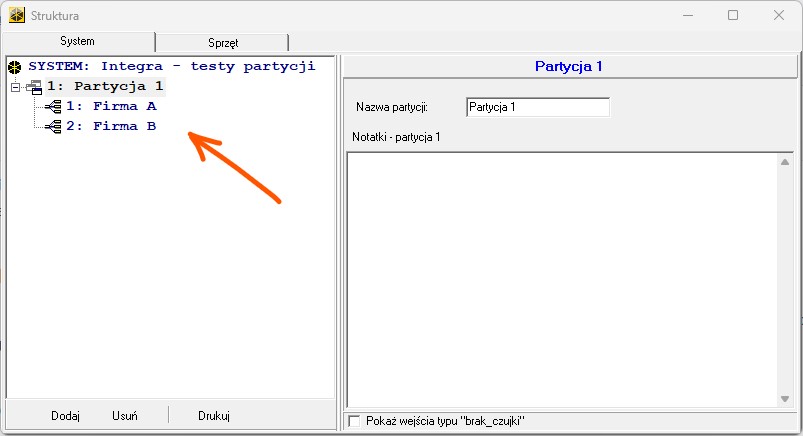This screenshot has height=436, width=803.
Task: Click the zone icon next to Firma A
Action: (x=53, y=106)
